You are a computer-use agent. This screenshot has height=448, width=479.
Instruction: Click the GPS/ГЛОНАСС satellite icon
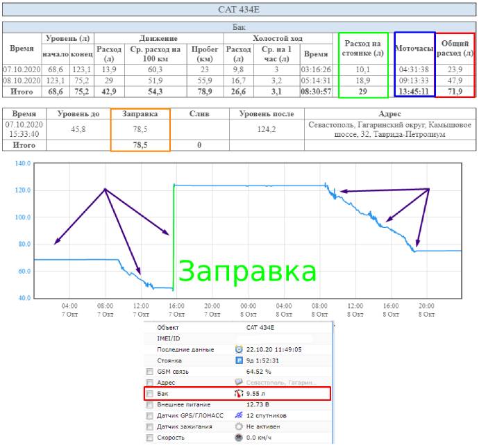pos(239,415)
